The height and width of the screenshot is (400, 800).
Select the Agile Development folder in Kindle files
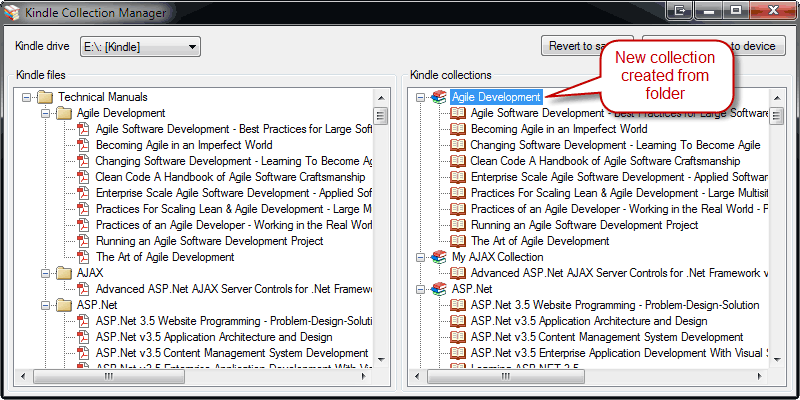pos(120,113)
